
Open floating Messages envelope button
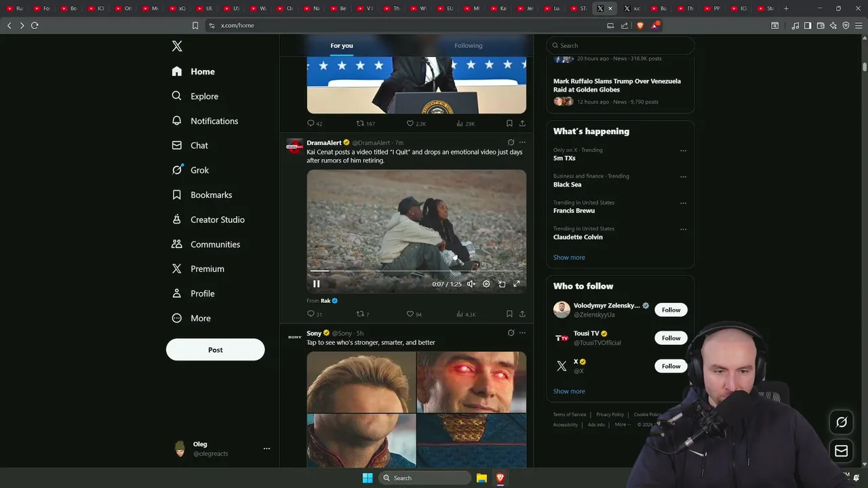tap(842, 451)
